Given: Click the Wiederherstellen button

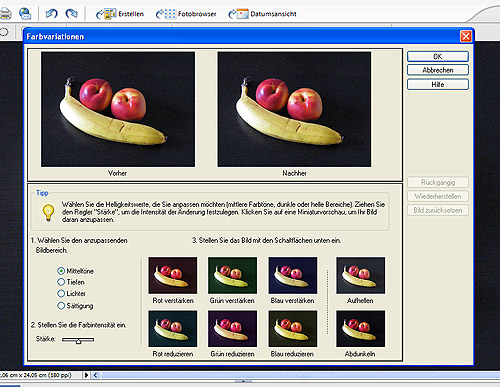Looking at the screenshot, I should click(x=438, y=196).
